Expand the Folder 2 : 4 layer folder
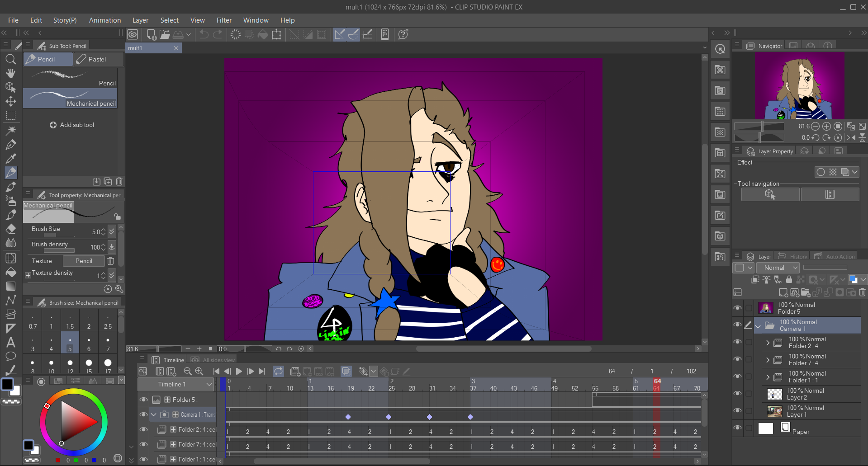 point(768,343)
